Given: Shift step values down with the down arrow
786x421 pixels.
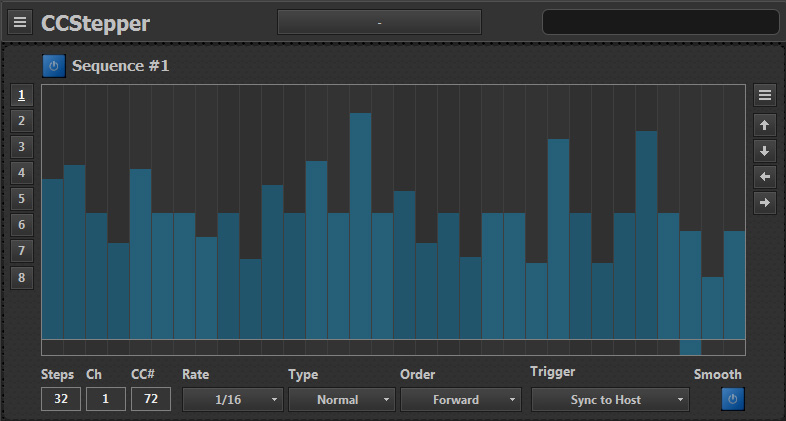Looking at the screenshot, I should point(764,151).
